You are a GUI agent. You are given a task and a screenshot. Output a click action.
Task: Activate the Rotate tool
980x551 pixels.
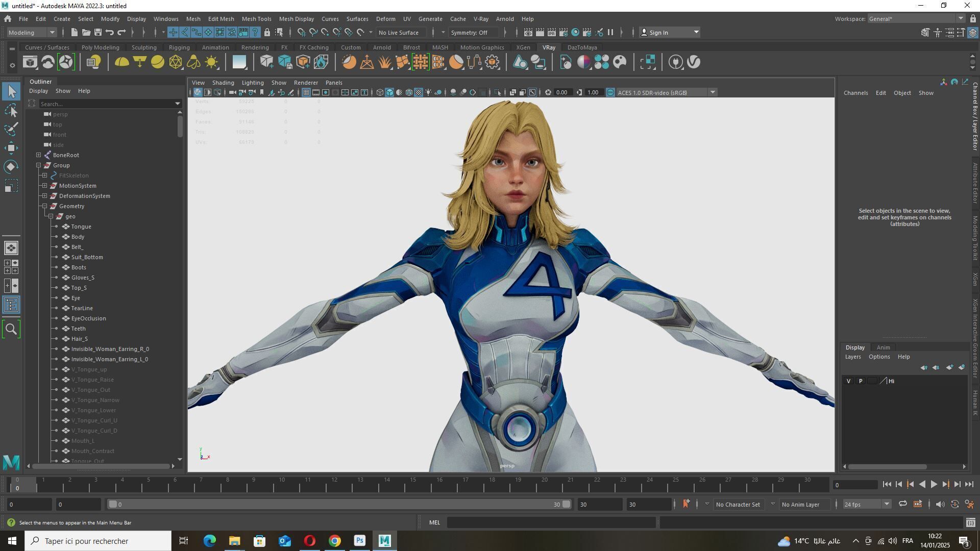[x=11, y=167]
